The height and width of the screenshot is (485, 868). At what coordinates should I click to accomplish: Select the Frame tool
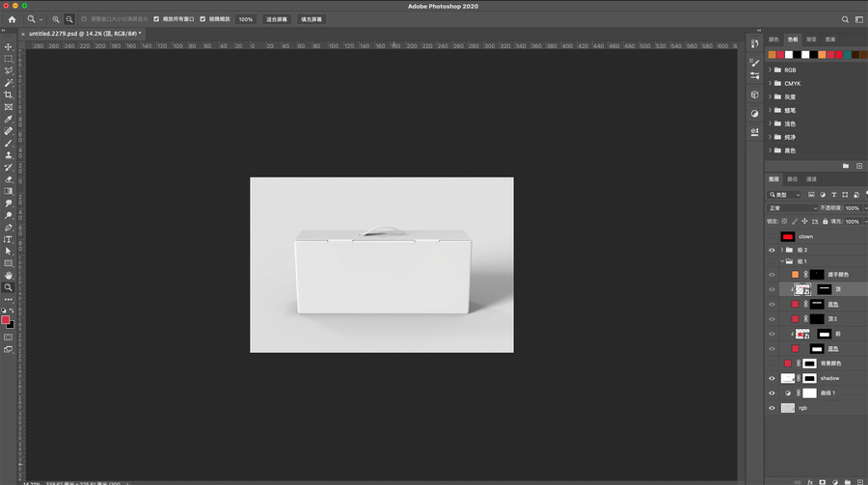(9, 107)
